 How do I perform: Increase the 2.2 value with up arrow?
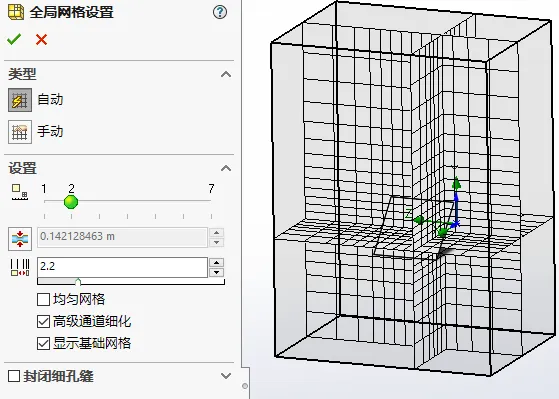point(217,262)
